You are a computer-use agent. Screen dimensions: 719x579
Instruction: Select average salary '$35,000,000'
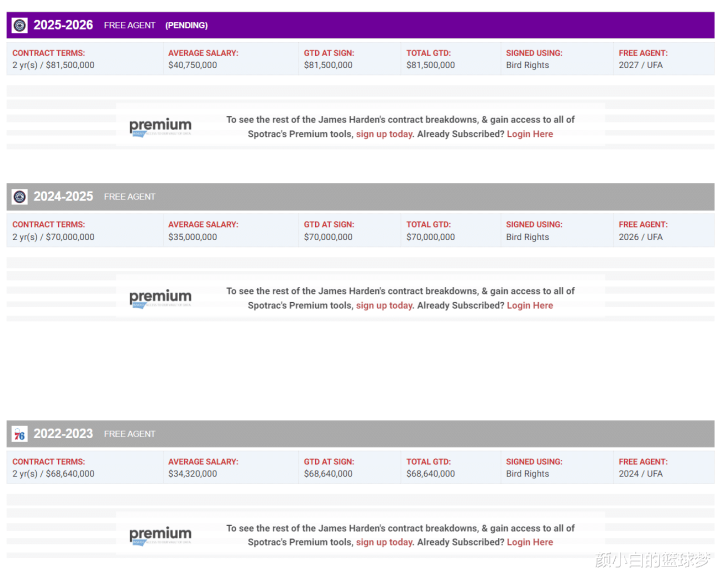coord(193,237)
